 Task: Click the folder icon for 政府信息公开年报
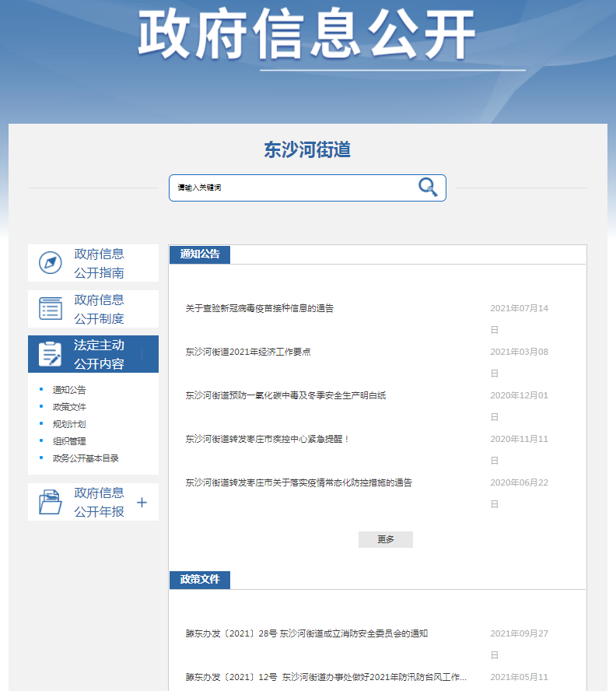tap(51, 502)
